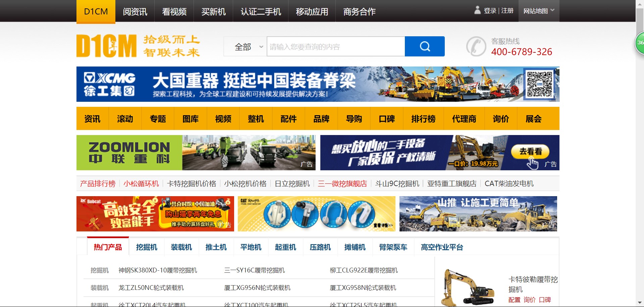This screenshot has height=307, width=644.
Task: Click the 注册 register link
Action: 507,11
